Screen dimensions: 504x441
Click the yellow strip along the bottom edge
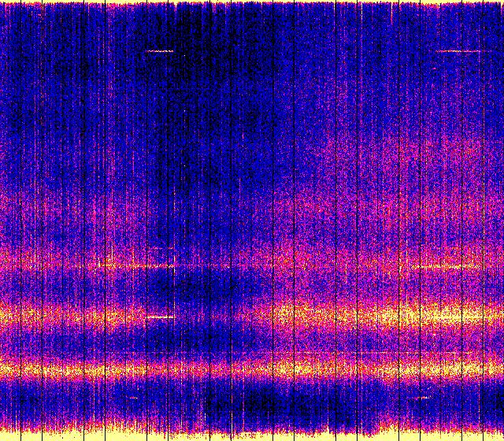[x=252, y=435]
